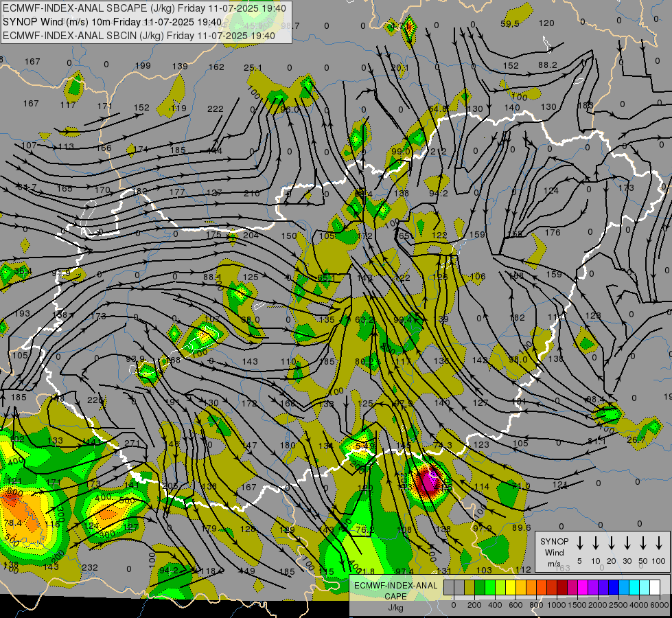Click the magenta CAPE maximum blob on map
This screenshot has width=672, height=618.
pos(428,482)
